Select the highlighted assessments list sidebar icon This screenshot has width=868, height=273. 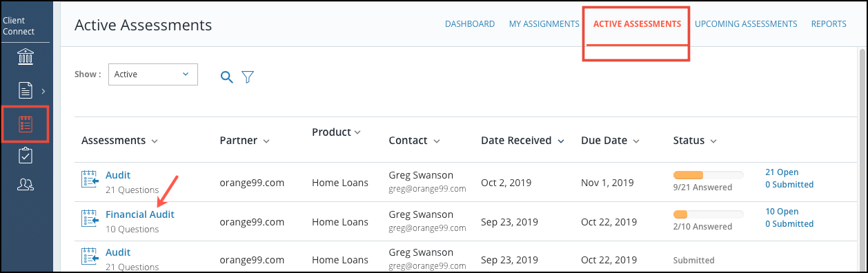26,124
